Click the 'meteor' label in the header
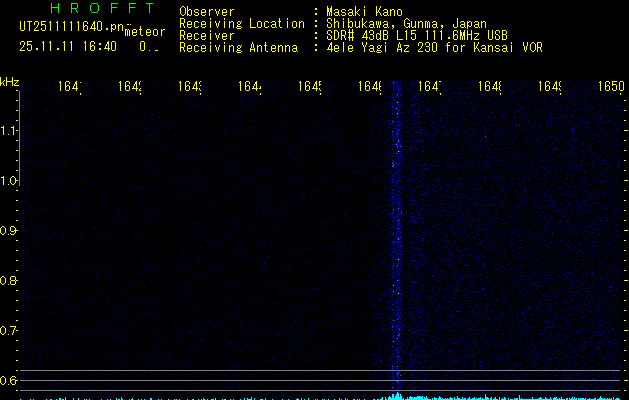This screenshot has width=629, height=400. click(145, 32)
